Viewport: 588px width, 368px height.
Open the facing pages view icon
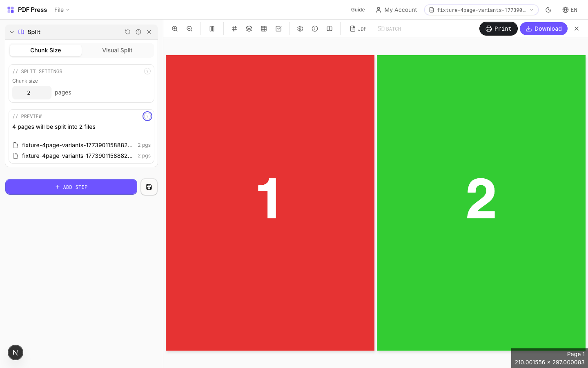pos(212,29)
